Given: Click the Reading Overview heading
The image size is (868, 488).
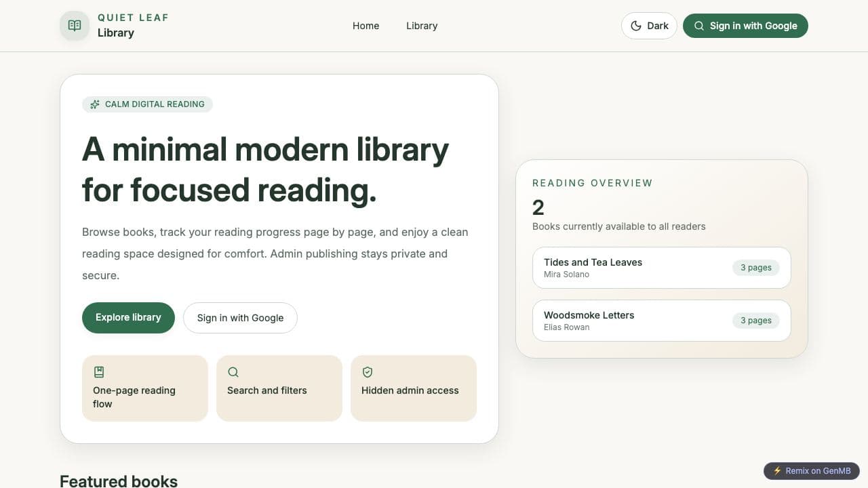Looking at the screenshot, I should click(x=593, y=183).
